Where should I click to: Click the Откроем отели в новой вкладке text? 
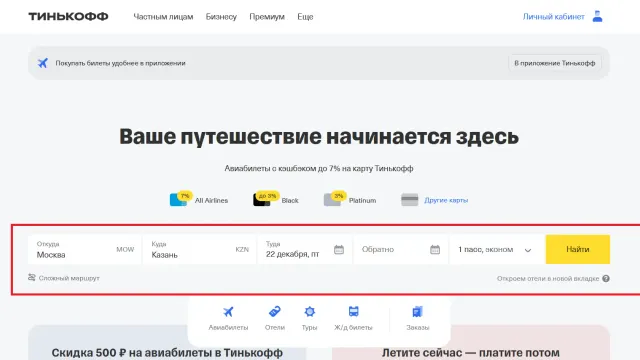[548, 278]
